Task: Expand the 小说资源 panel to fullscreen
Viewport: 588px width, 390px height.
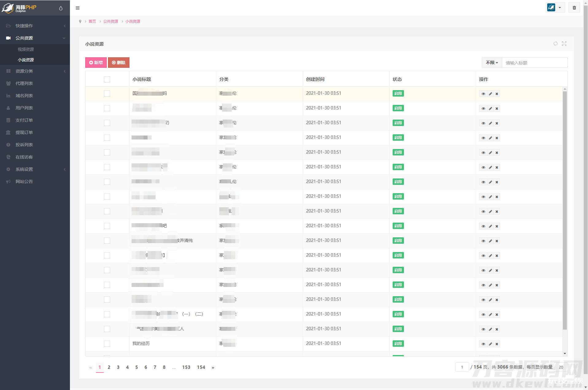Action: pyautogui.click(x=564, y=44)
